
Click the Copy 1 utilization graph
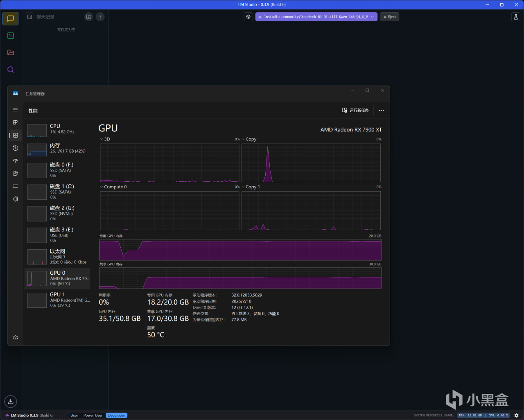(311, 210)
